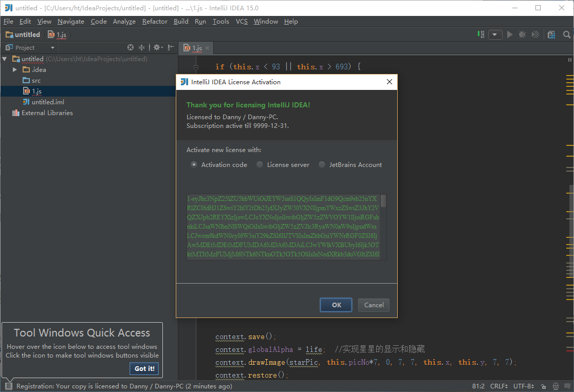Click the Search Everywhere magnifier icon
Viewport: 574px width, 392px height.
(x=567, y=34)
